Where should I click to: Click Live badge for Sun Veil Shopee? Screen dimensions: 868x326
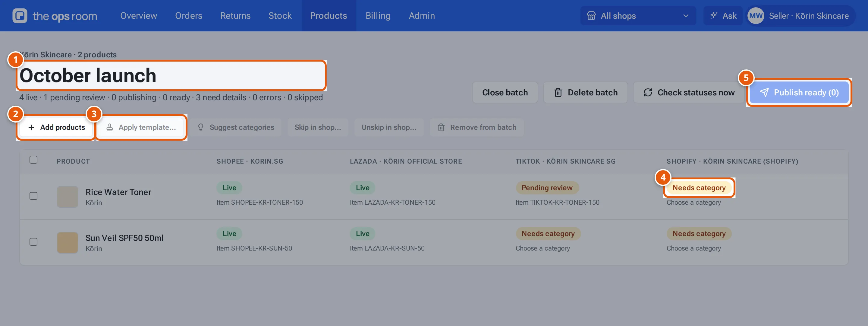pos(229,234)
